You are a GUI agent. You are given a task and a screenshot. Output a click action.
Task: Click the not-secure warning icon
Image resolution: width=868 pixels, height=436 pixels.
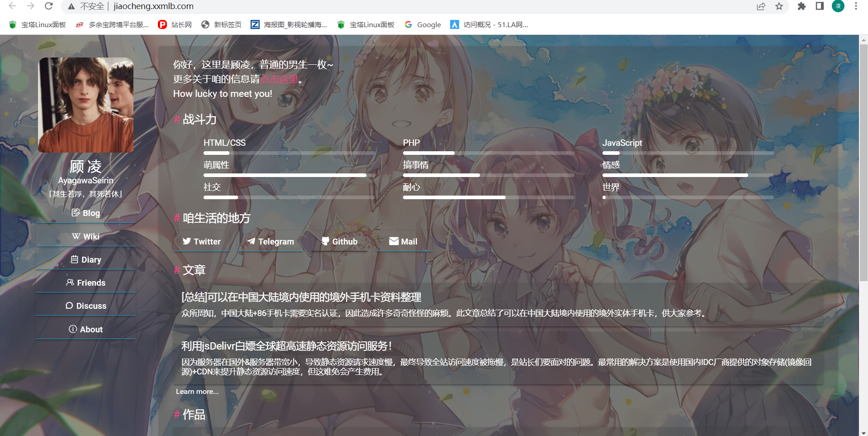coord(71,6)
